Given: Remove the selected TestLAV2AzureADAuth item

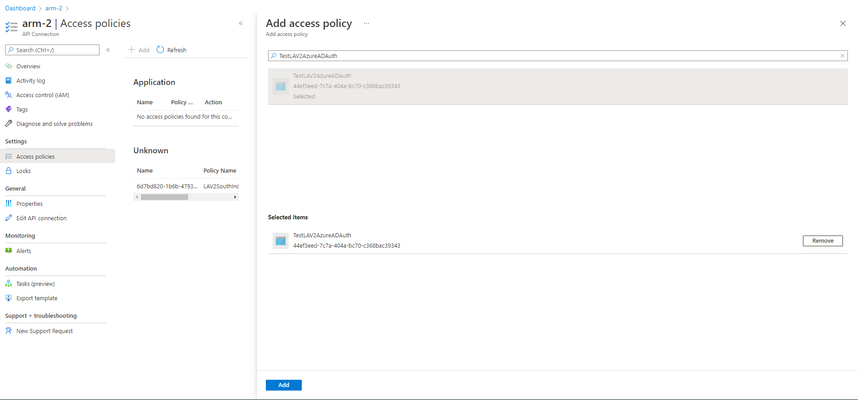Looking at the screenshot, I should 822,241.
